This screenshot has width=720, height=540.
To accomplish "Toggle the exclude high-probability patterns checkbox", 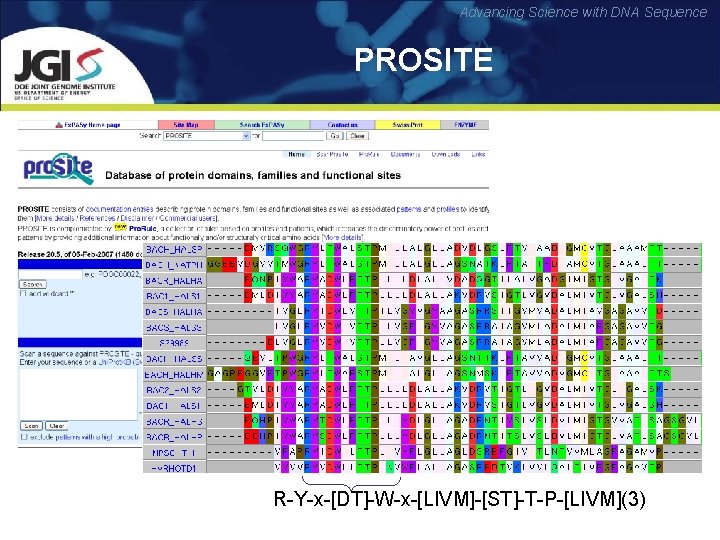I will (24, 437).
